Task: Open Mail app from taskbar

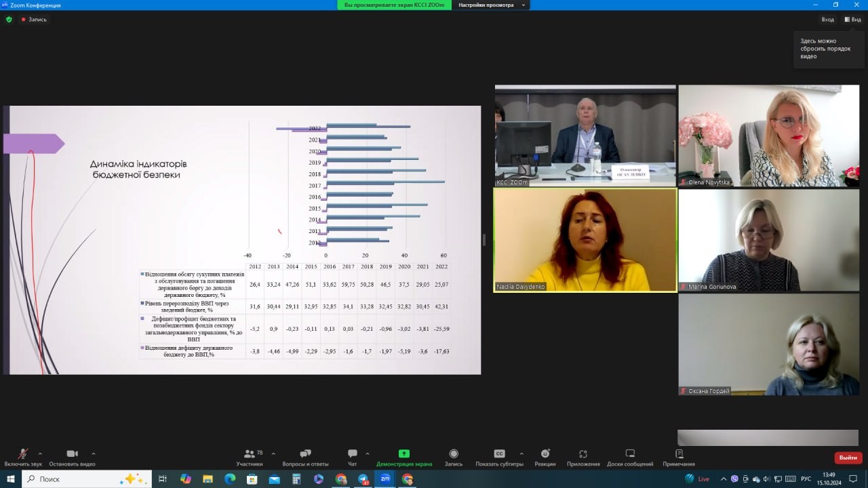Action: [x=274, y=479]
